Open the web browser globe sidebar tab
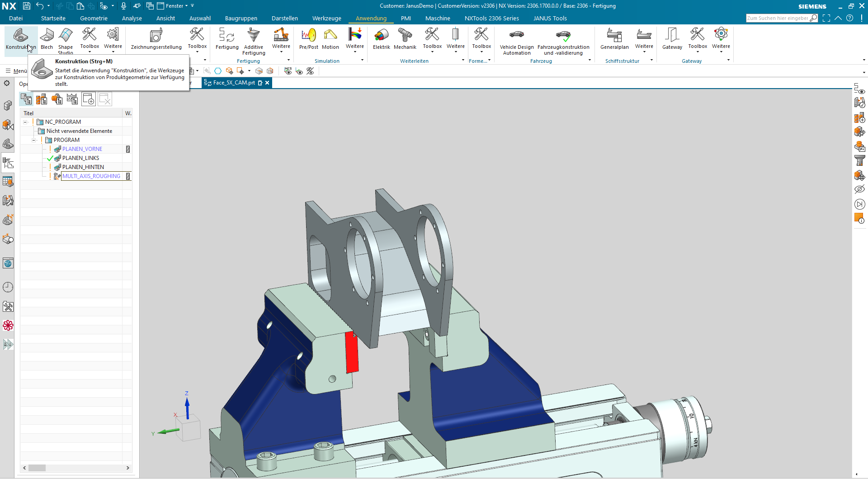The height and width of the screenshot is (488, 868). [x=8, y=263]
